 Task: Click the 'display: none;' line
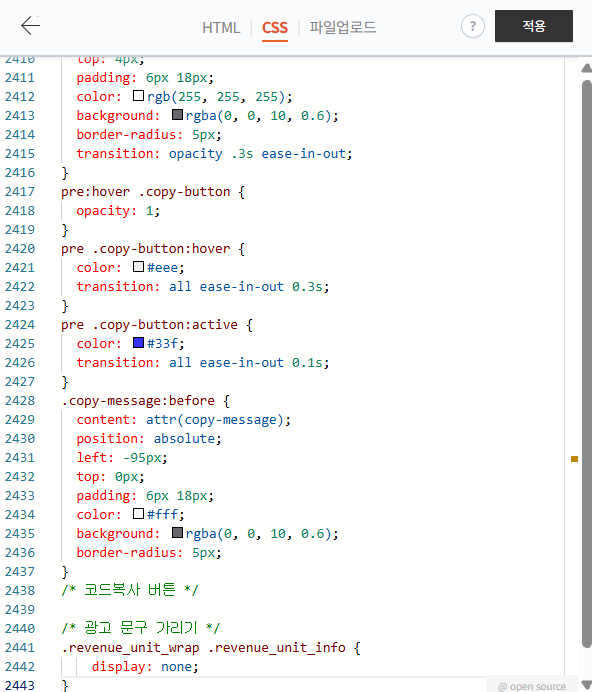[x=145, y=666]
